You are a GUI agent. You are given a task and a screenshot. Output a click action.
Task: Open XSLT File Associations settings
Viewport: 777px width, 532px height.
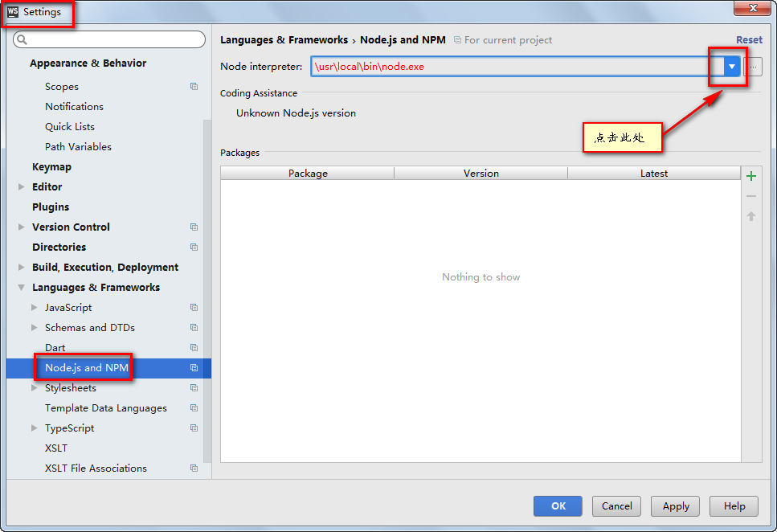coord(96,468)
